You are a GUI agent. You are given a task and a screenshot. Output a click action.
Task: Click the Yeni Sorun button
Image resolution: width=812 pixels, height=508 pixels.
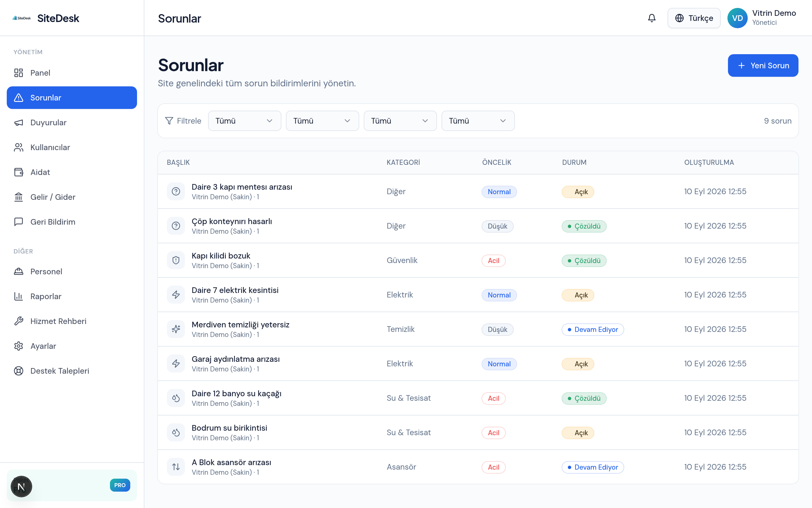(x=763, y=65)
